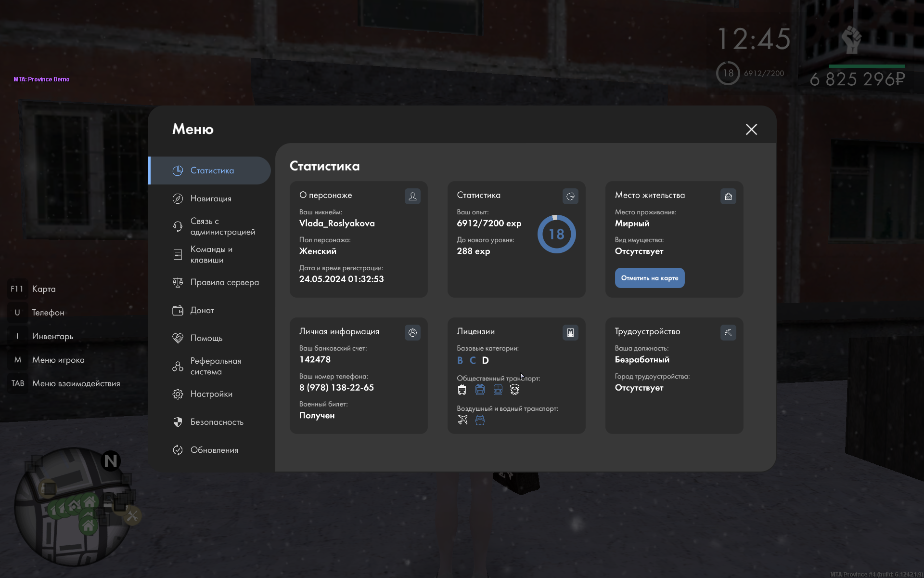This screenshot has height=578, width=924.
Task: Click the pie chart icon in Статистика card
Action: tap(570, 196)
